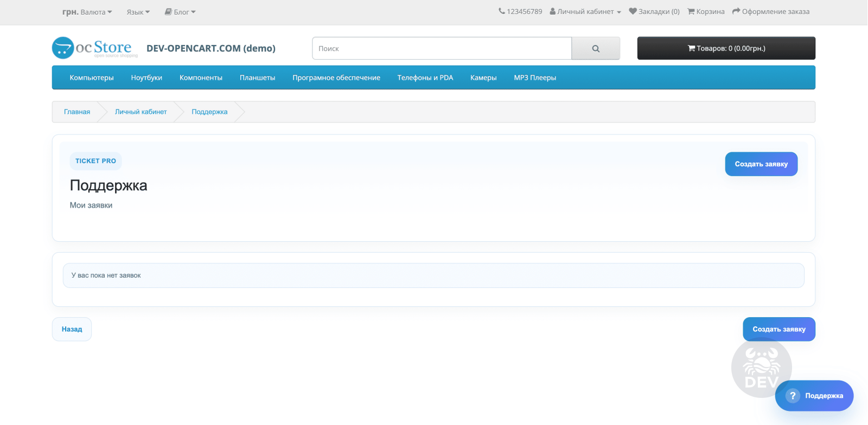Click the phone number 123456789
Image resolution: width=868 pixels, height=425 pixels.
520,11
